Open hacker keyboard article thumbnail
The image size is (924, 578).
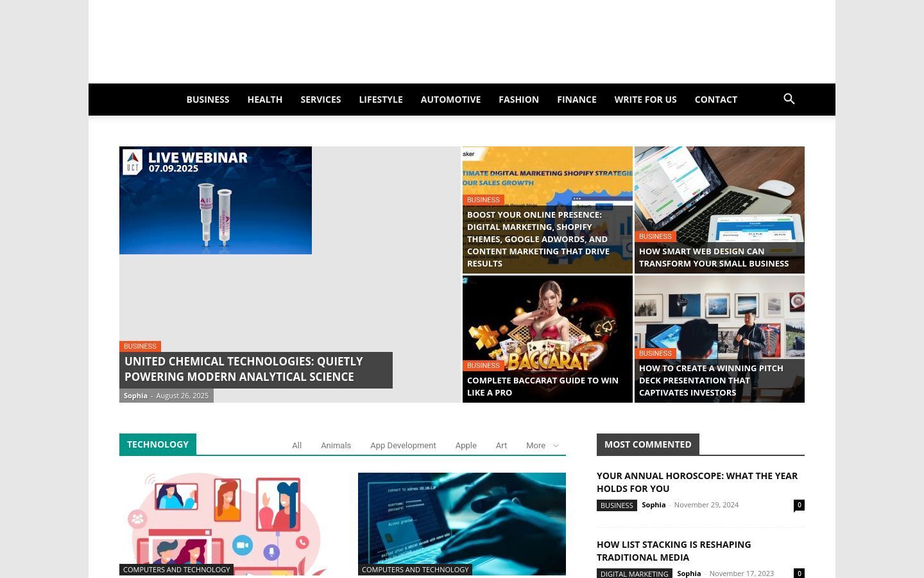coord(462,524)
